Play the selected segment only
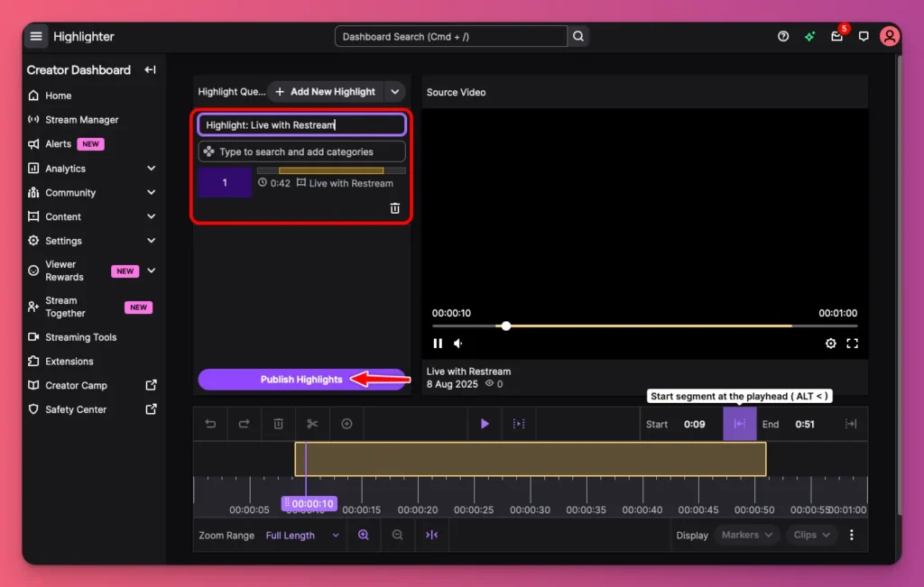Image resolution: width=924 pixels, height=587 pixels. click(519, 424)
